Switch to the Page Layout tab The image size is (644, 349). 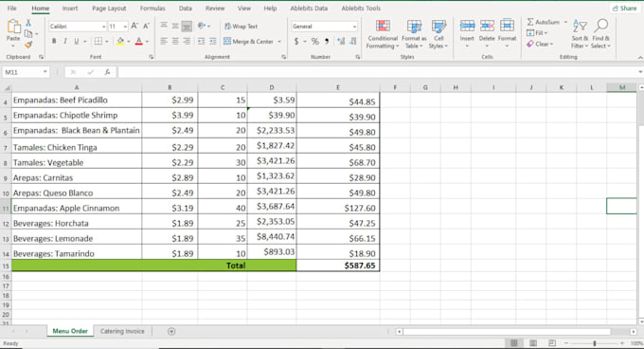click(x=109, y=9)
